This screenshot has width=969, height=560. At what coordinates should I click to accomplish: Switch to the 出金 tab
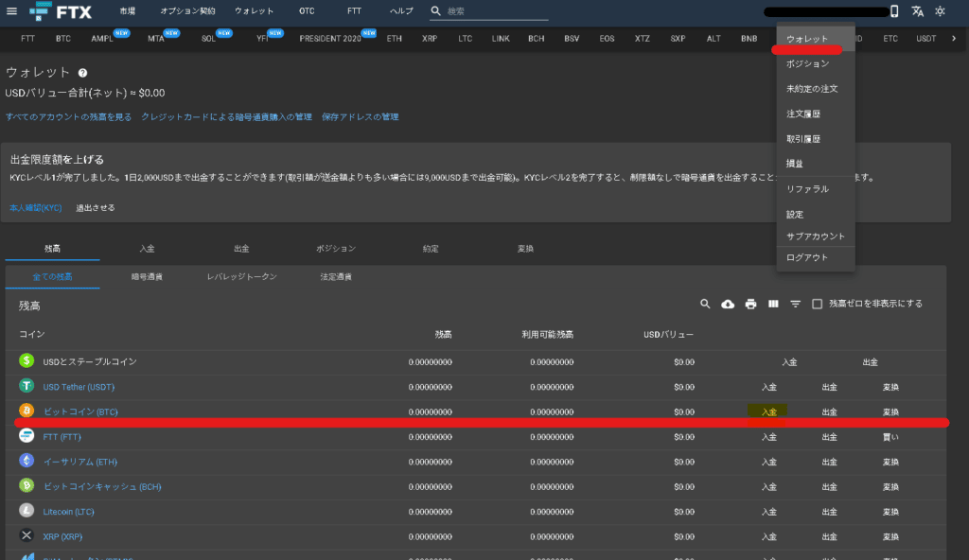pyautogui.click(x=241, y=249)
